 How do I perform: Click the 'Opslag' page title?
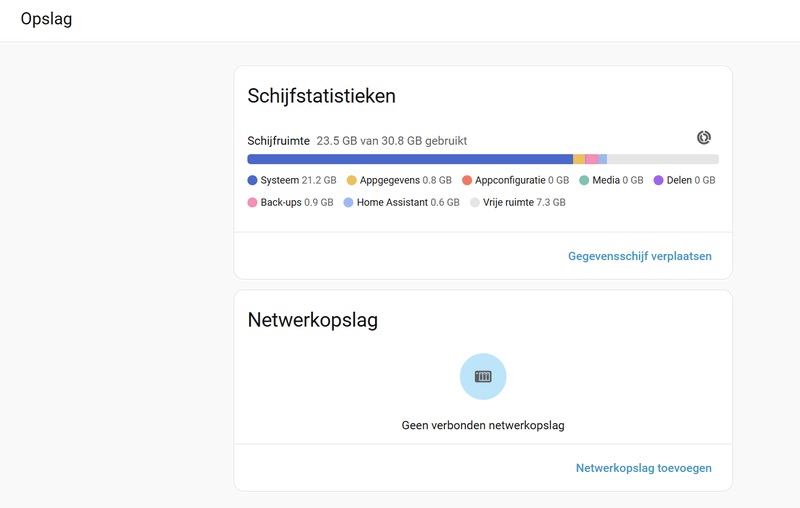46,19
